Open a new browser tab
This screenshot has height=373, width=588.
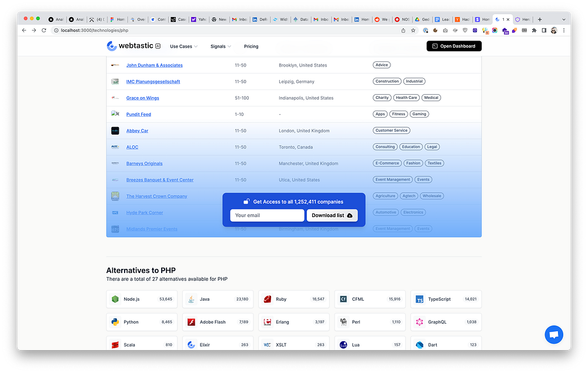pos(540,19)
